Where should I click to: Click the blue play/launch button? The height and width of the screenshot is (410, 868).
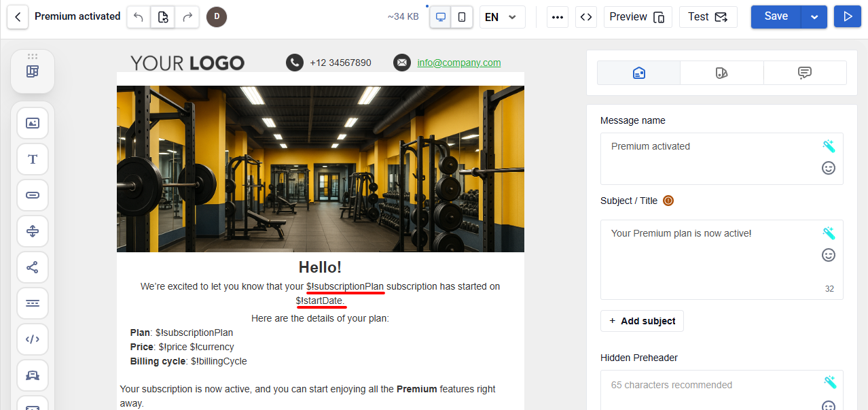pyautogui.click(x=848, y=17)
